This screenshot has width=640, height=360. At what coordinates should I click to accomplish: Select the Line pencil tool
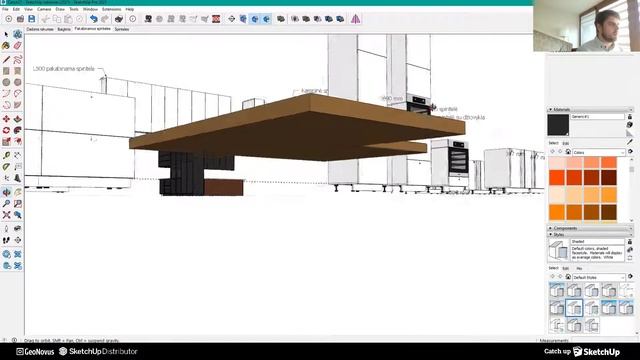tap(6, 60)
